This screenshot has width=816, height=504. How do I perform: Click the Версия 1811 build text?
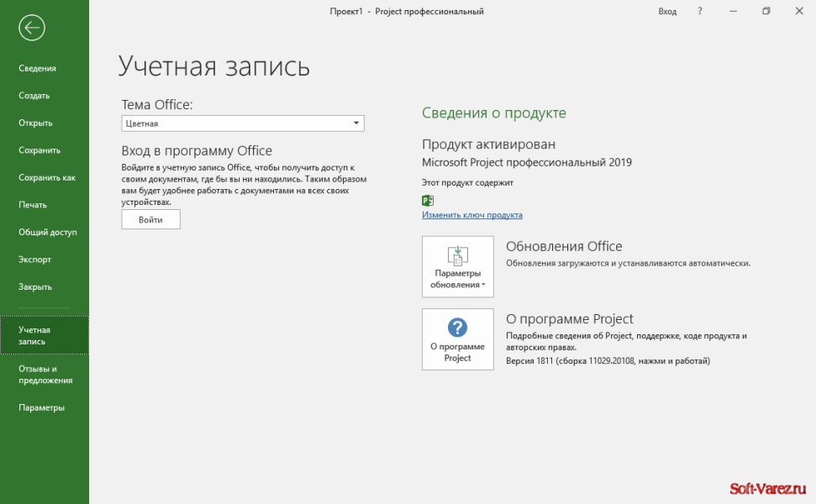pyautogui.click(x=608, y=360)
